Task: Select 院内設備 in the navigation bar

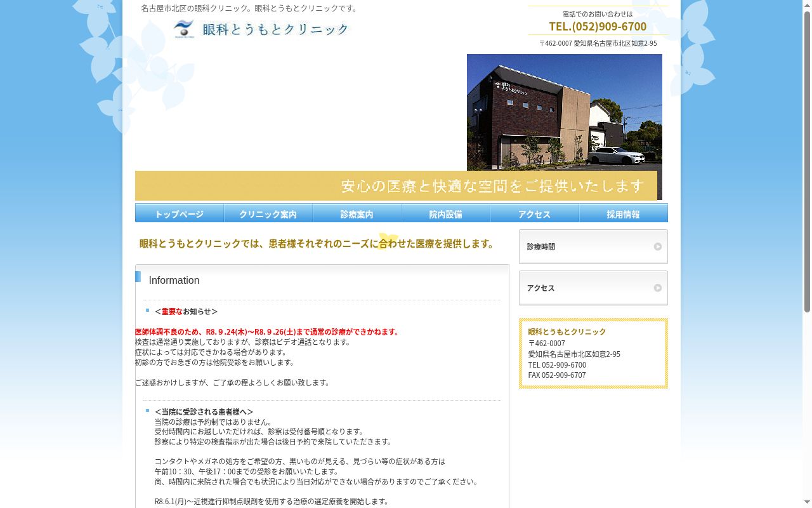Action: tap(446, 213)
